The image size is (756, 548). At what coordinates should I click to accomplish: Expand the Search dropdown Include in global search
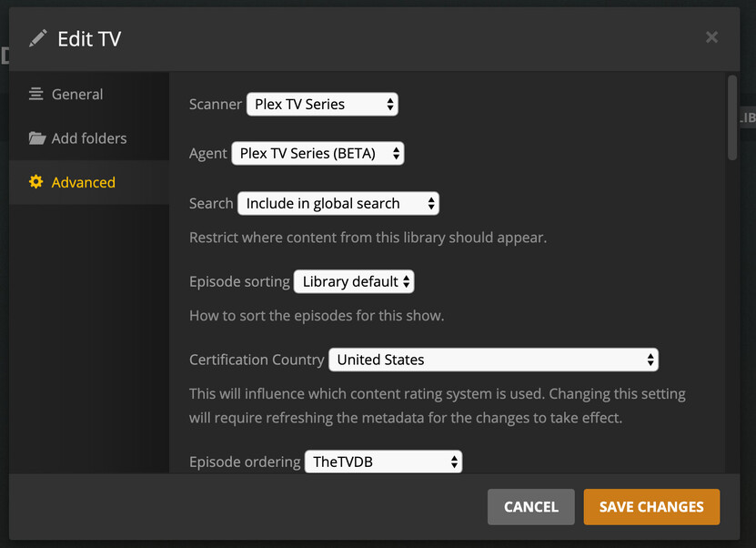(x=338, y=204)
